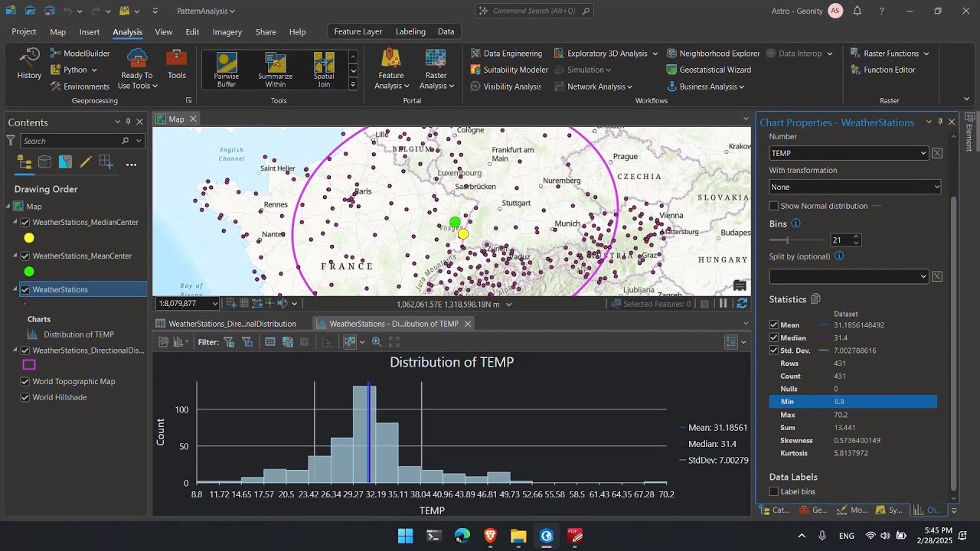Open the ModelBuilder tool
This screenshot has height=551, width=980.
coord(80,54)
